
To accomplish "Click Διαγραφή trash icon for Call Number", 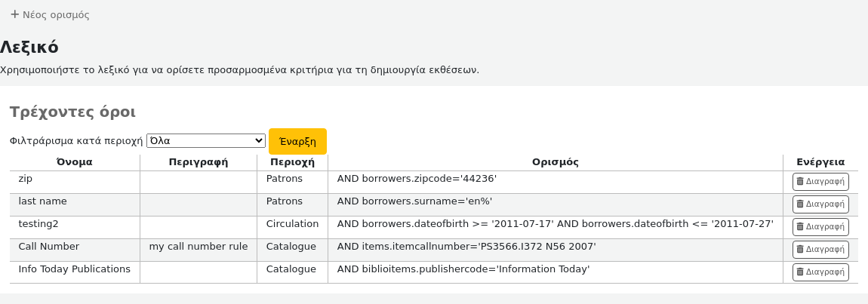I will coord(800,250).
